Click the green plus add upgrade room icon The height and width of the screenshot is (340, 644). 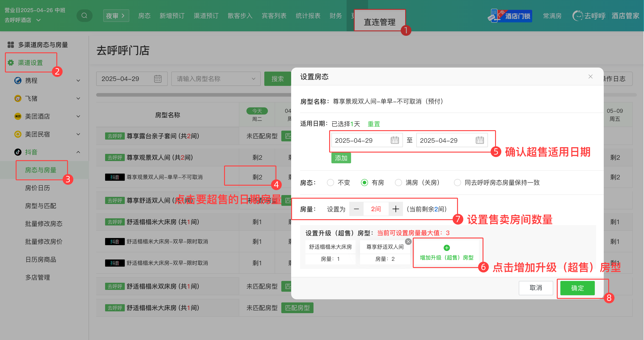(x=447, y=248)
